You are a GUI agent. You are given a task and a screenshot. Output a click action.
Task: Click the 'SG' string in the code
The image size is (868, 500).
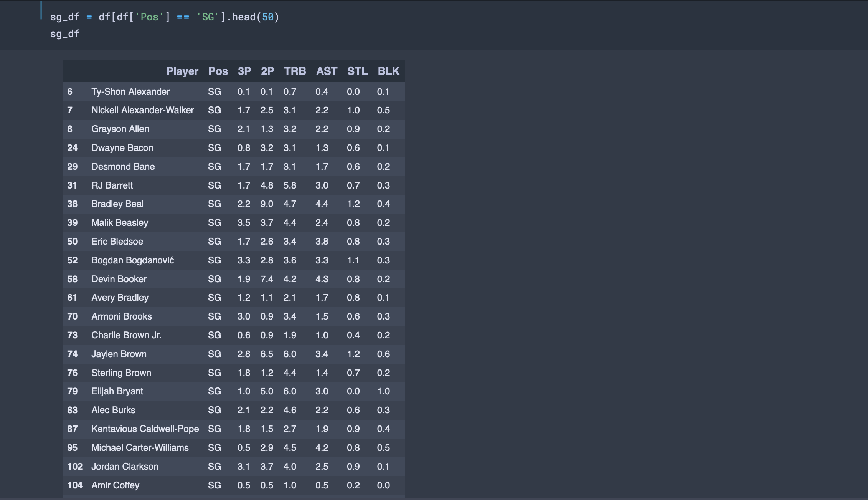click(208, 17)
